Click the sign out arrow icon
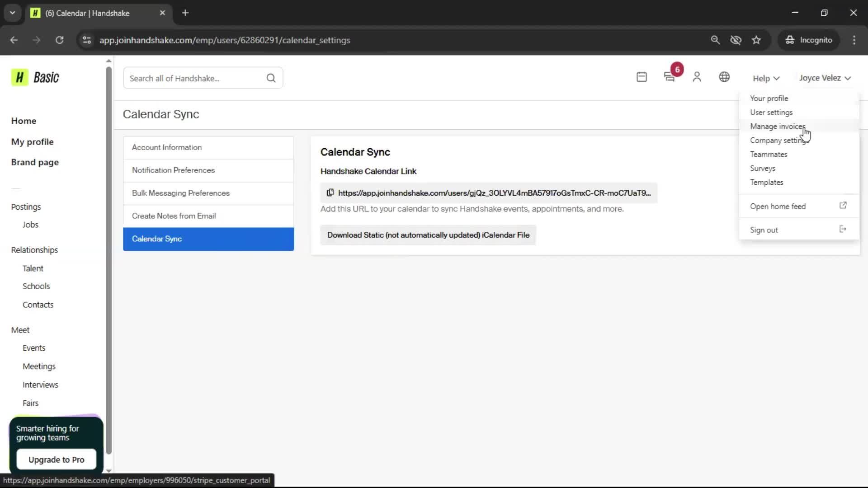Screen dimensions: 868x488 (843, 229)
